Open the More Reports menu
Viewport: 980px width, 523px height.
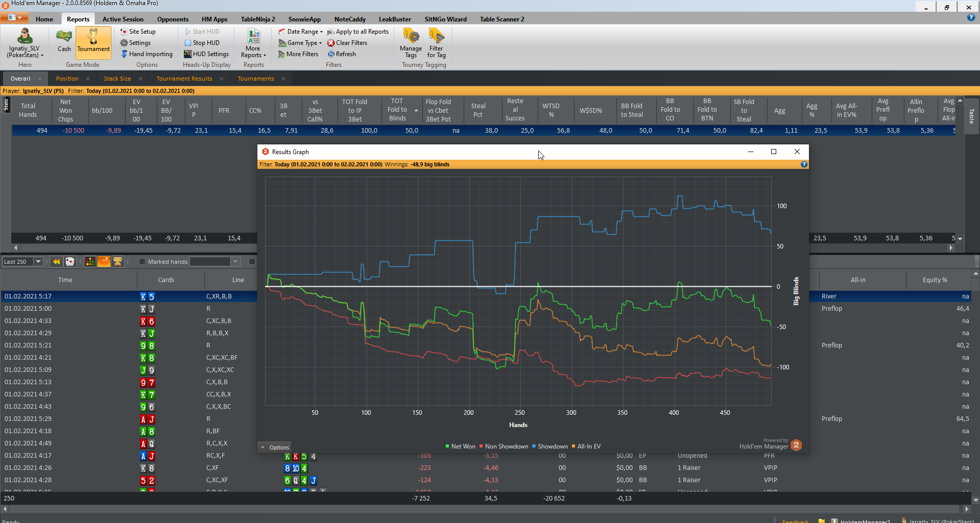coord(253,43)
